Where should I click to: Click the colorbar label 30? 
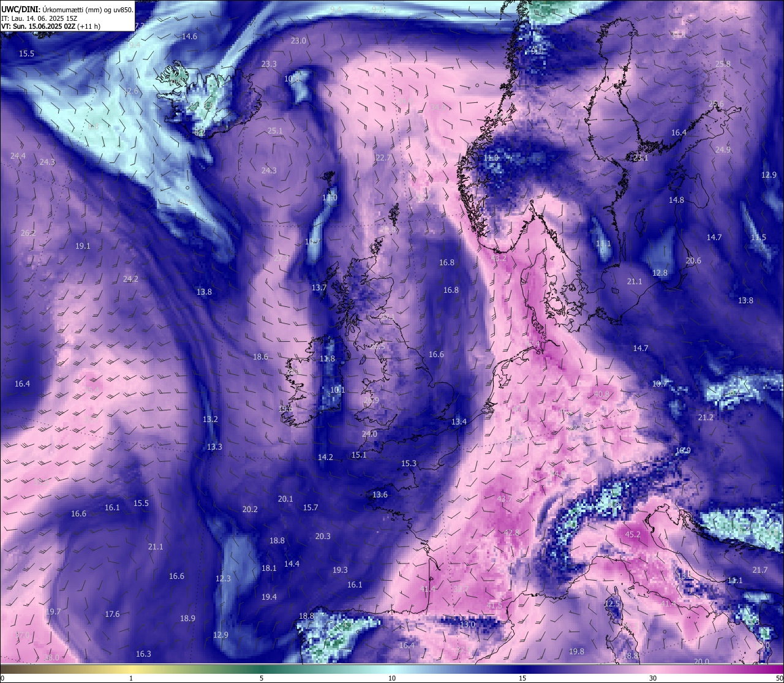[653, 678]
